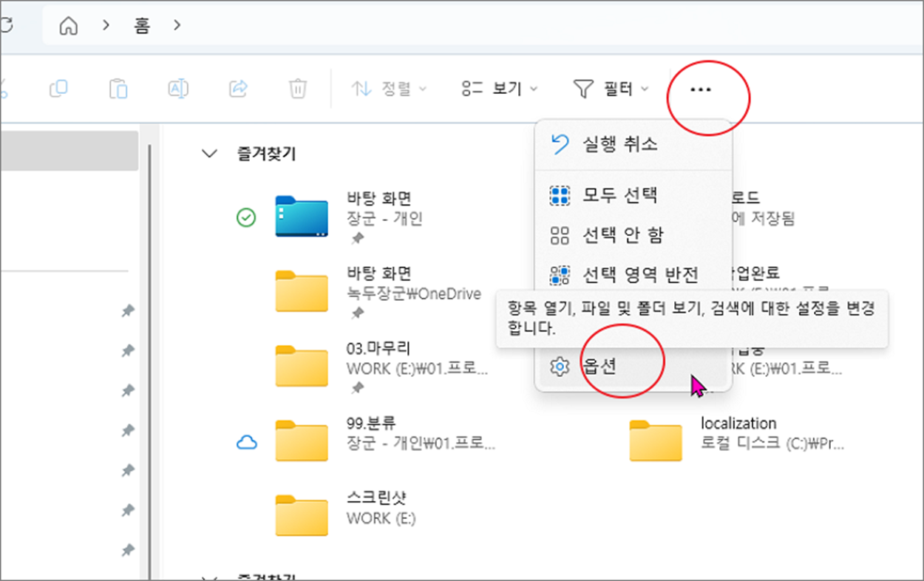Select the 99.분류 folder icon
This screenshot has height=581, width=924.
[302, 441]
